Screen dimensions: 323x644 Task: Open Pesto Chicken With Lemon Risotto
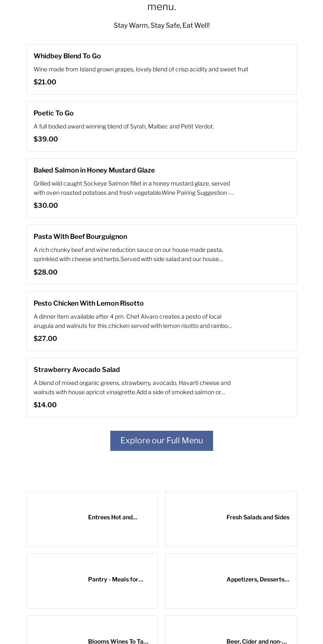(89, 304)
